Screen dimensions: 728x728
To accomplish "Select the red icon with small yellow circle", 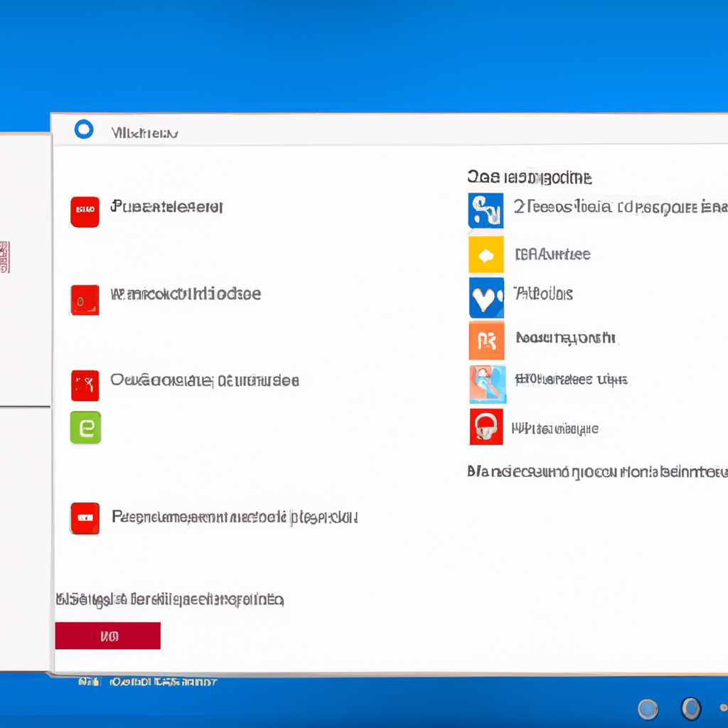I will [85, 300].
